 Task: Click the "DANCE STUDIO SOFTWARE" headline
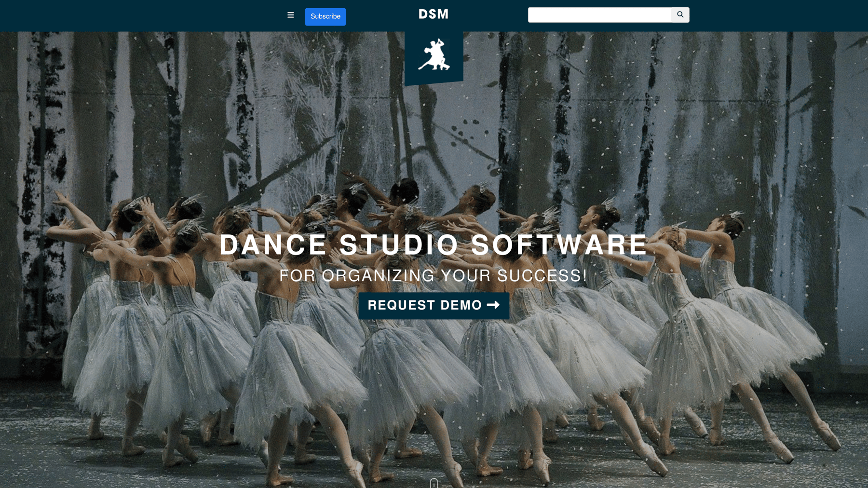(x=434, y=244)
